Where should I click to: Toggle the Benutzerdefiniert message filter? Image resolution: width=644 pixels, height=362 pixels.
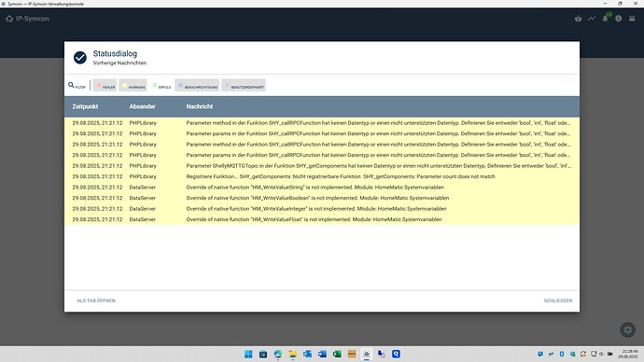[244, 86]
